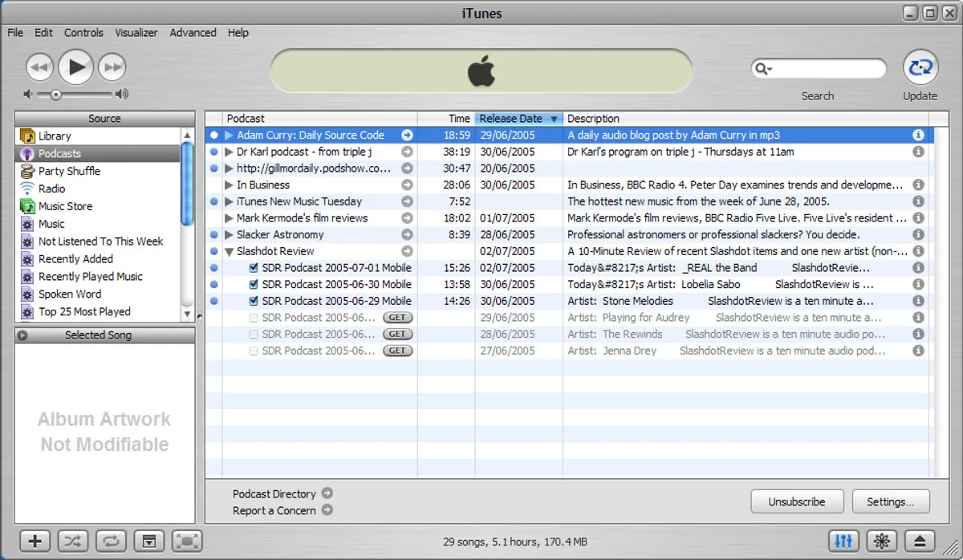Uncheck SDR Podcast 2005-07-01 Mobile
Viewport: 963px width, 560px height.
[254, 268]
